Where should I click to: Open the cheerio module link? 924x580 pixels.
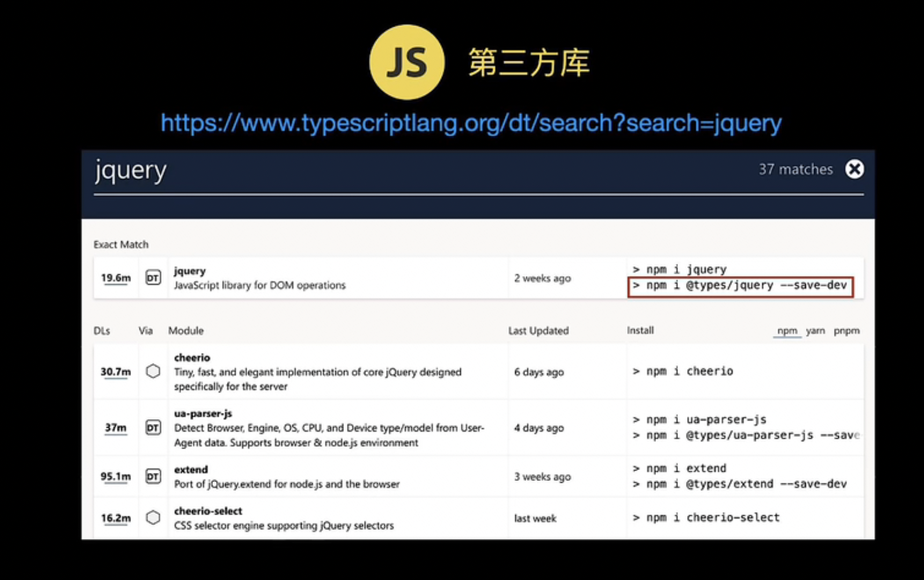(192, 358)
